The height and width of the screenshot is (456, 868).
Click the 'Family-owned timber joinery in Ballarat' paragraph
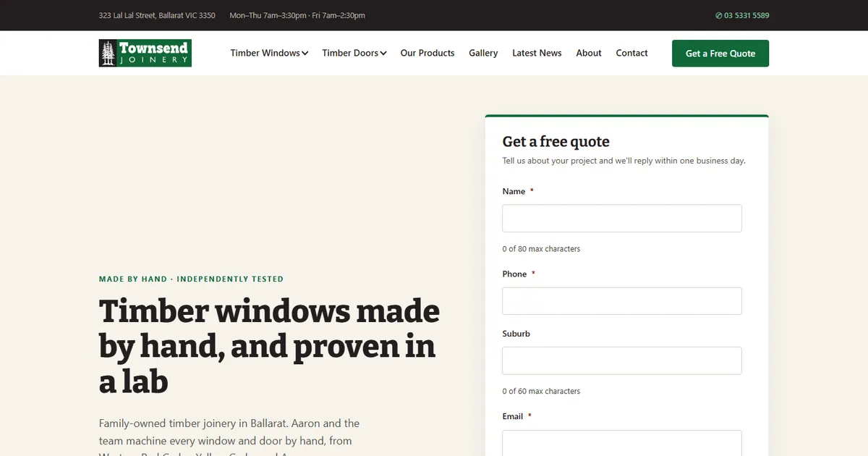pos(229,436)
